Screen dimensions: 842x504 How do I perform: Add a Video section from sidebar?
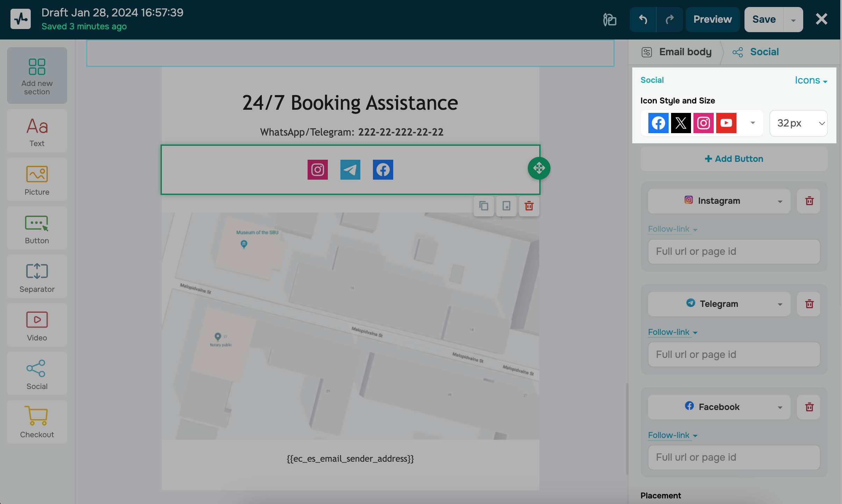pyautogui.click(x=37, y=325)
